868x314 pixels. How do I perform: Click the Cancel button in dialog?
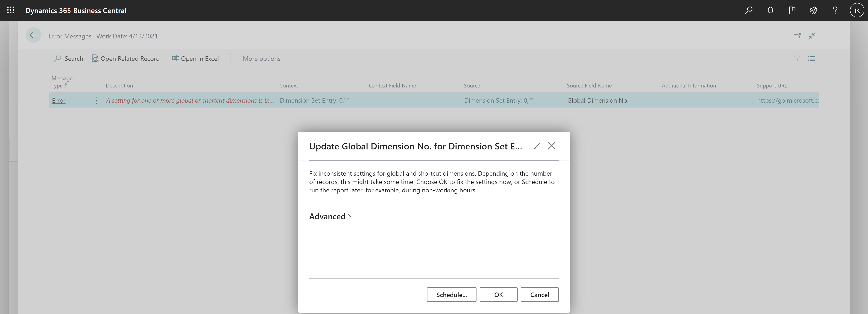[540, 294]
